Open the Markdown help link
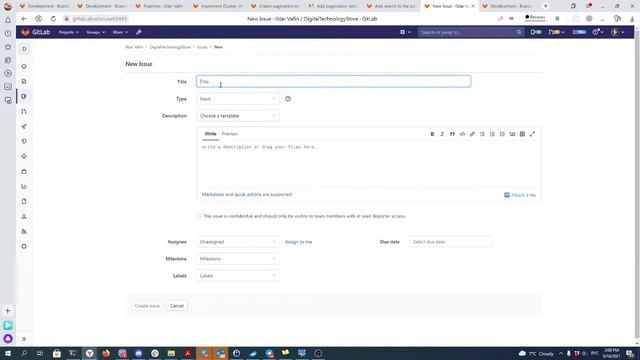Screen dimensions: 640x360 213,195
